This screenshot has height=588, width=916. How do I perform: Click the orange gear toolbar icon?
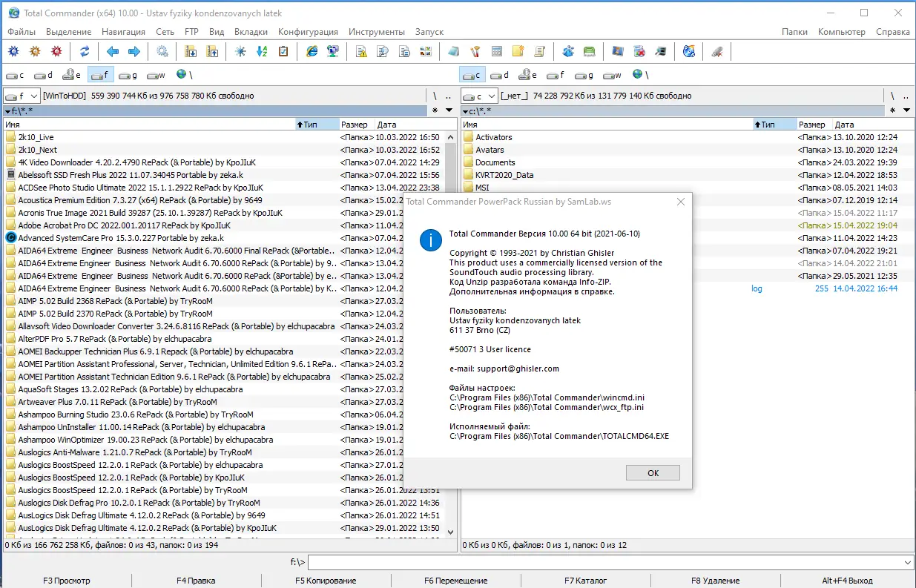(35, 51)
